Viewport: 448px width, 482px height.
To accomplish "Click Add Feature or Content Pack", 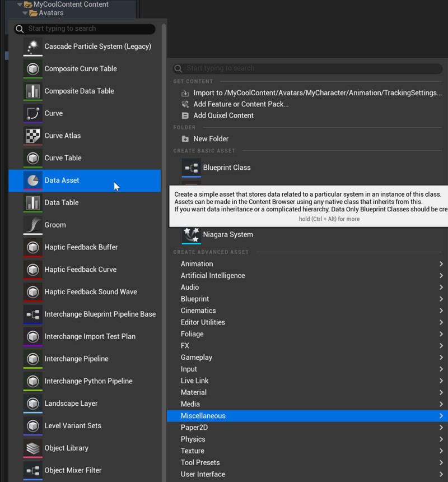I will (x=241, y=104).
